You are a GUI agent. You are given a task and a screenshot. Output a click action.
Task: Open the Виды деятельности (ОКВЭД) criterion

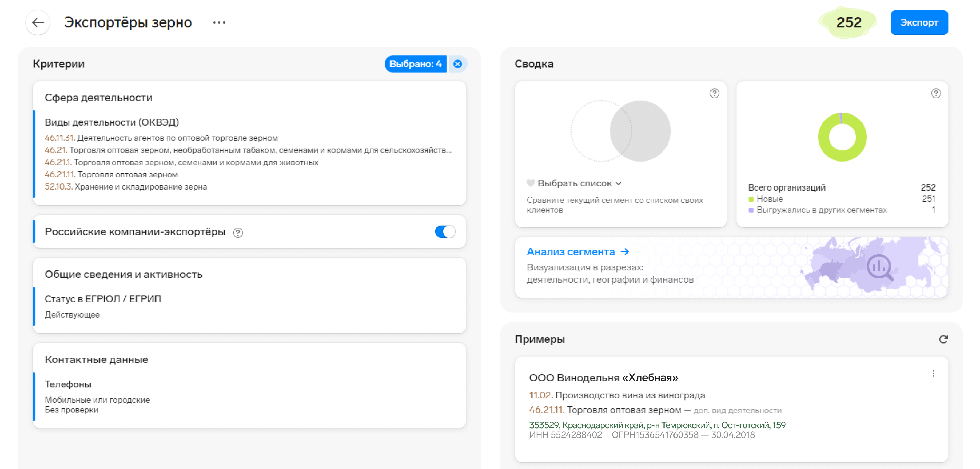[x=112, y=122]
